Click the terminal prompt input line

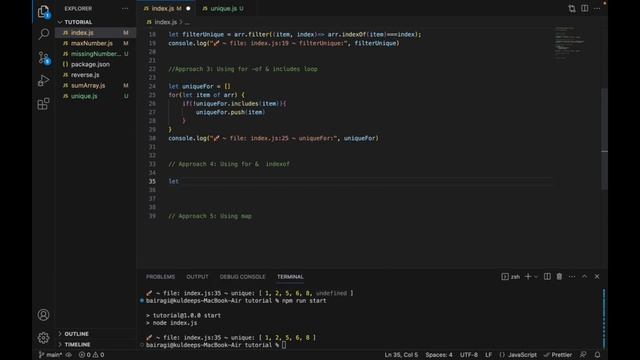tap(216, 345)
